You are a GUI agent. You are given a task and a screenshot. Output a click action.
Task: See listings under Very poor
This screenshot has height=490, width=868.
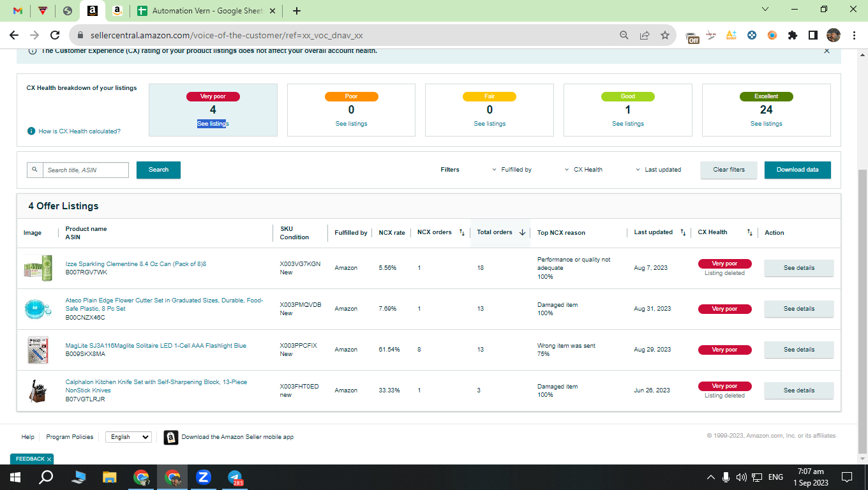click(213, 124)
